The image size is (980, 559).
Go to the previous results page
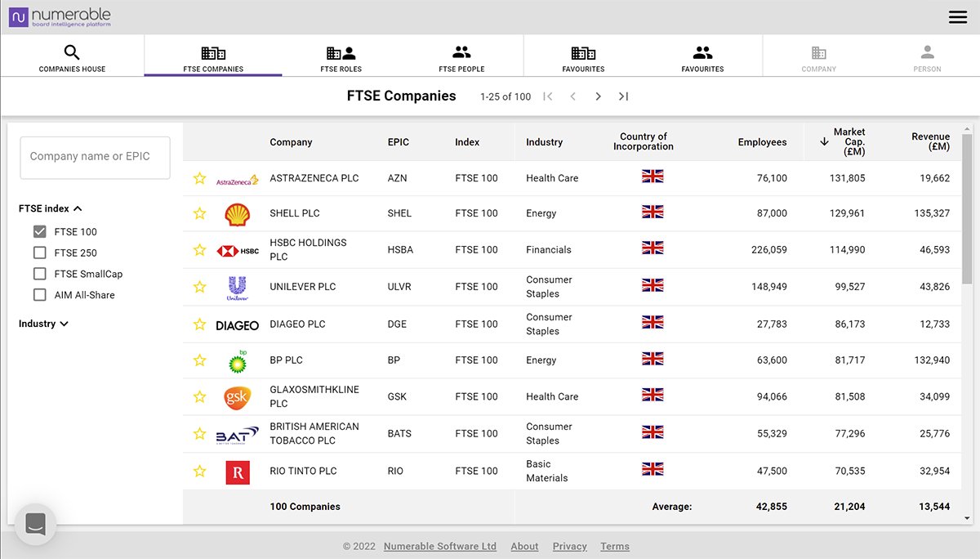pos(573,96)
